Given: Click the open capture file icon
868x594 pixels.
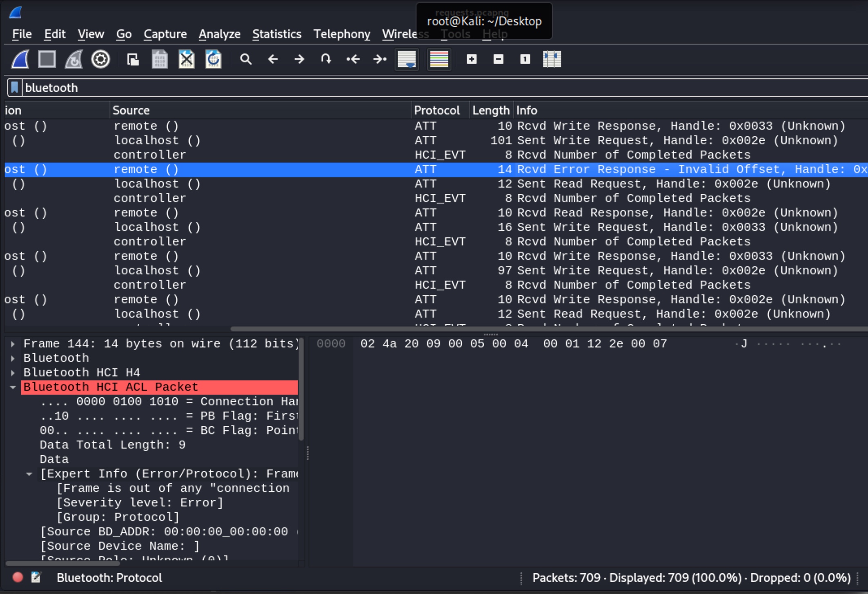Looking at the screenshot, I should [x=133, y=59].
